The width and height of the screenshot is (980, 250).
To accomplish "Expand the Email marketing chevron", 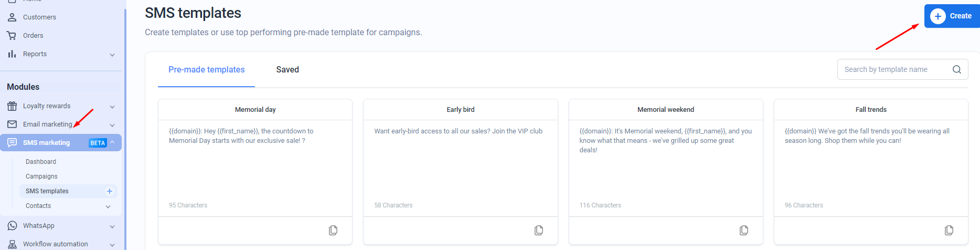I will (112, 125).
